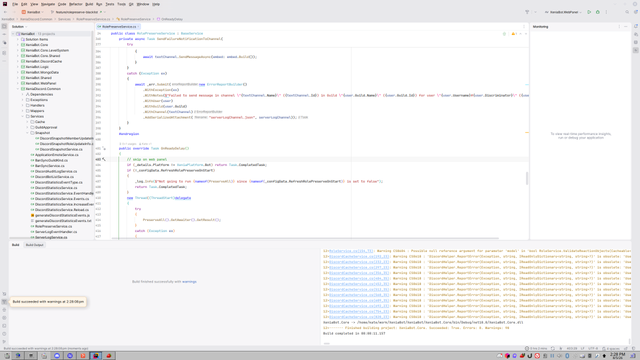640x360 pixels.
Task: Open the Explorer tool window icon
Action: 4,27
